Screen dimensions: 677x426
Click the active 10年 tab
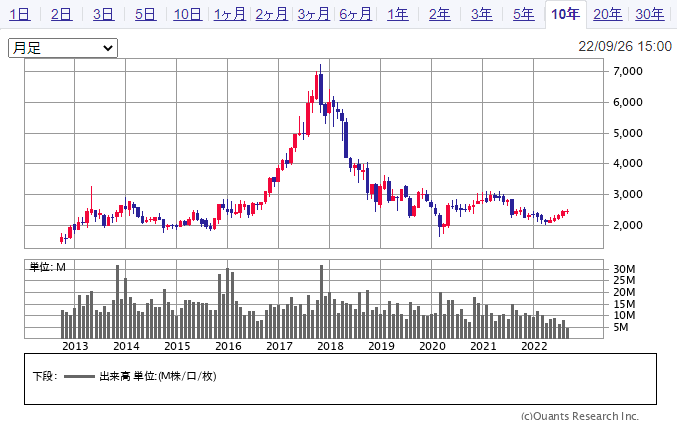(566, 15)
